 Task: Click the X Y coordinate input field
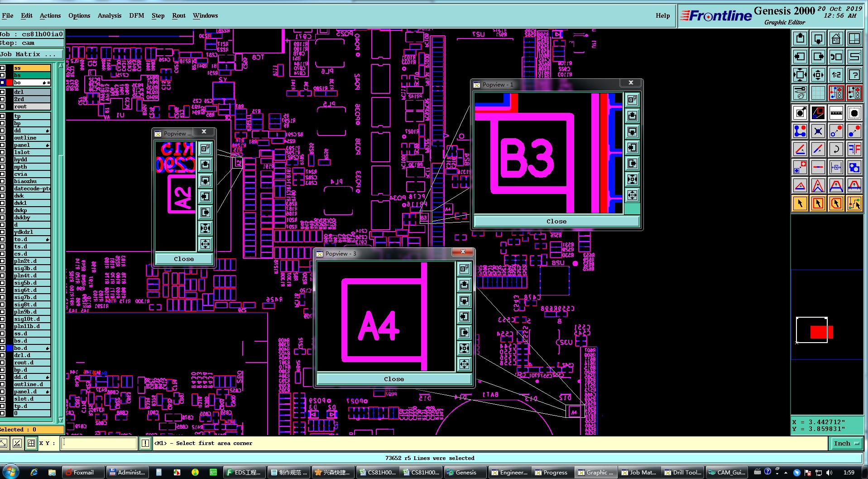pyautogui.click(x=99, y=443)
